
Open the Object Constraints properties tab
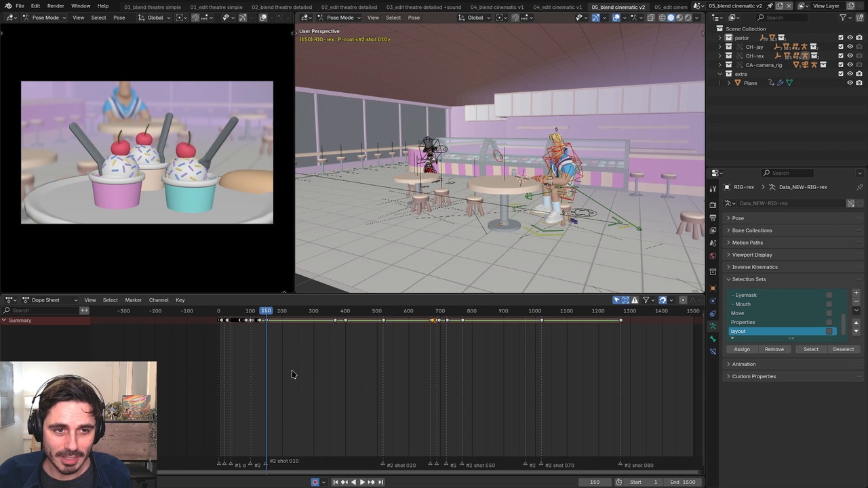[713, 314]
